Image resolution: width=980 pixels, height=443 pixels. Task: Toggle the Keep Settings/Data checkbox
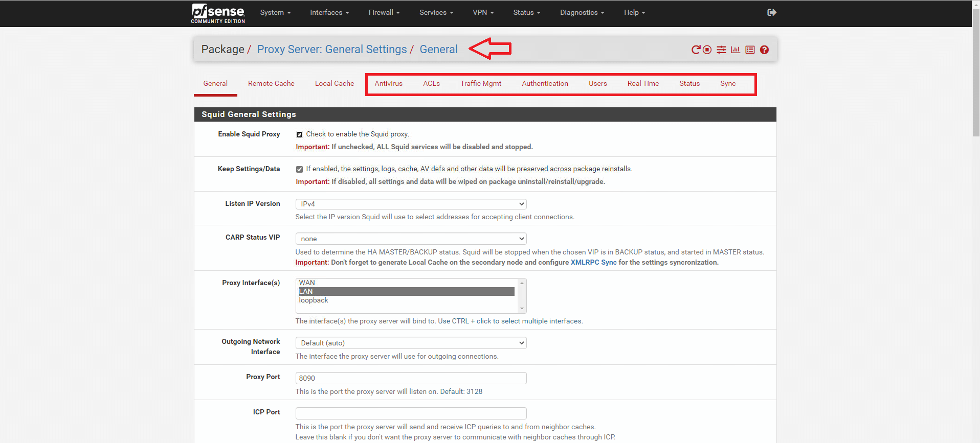[299, 169]
